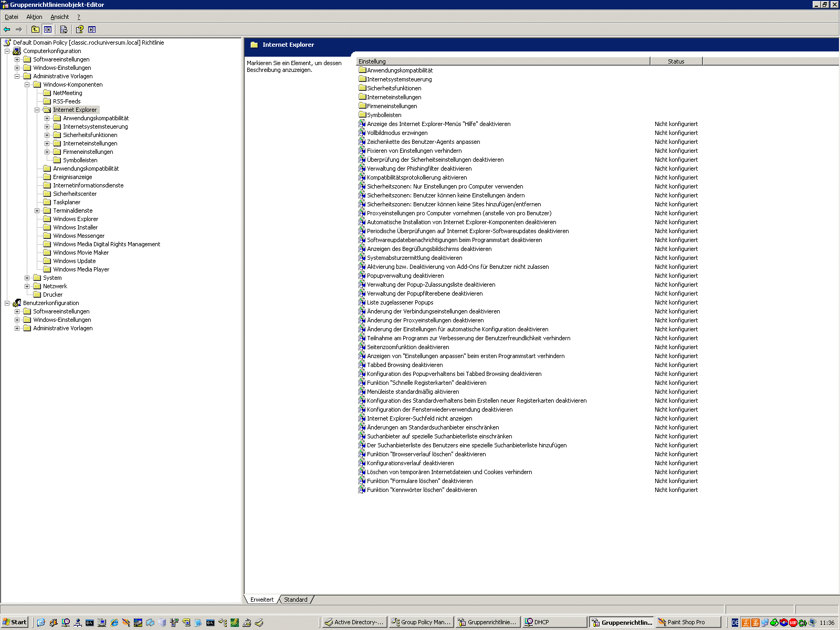Select Konfigurationsverlauf deaktivieren setting
The image size is (840, 630).
coord(410,463)
